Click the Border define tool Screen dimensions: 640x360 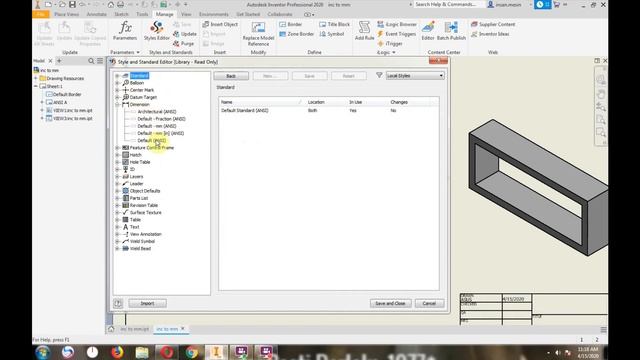coord(291,24)
